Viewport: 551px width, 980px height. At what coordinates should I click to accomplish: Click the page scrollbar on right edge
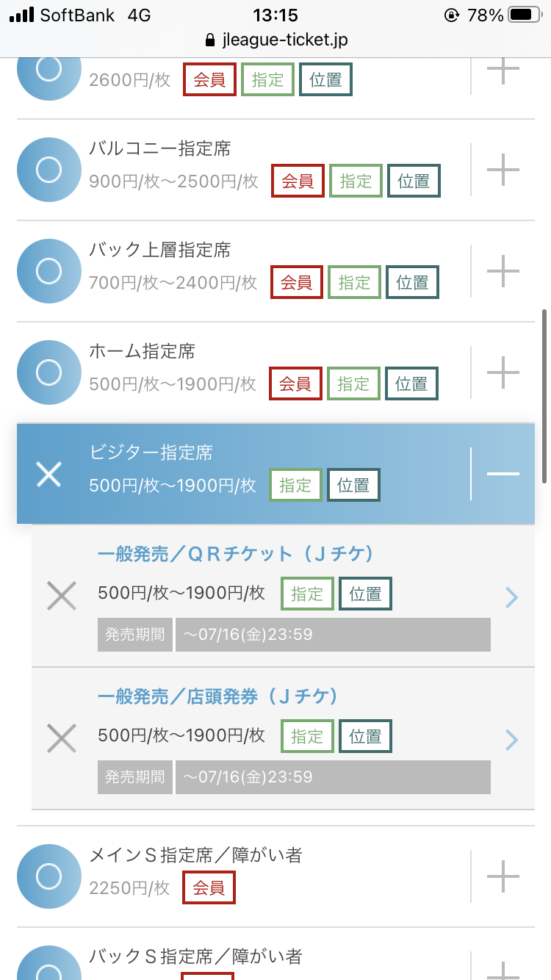click(544, 397)
